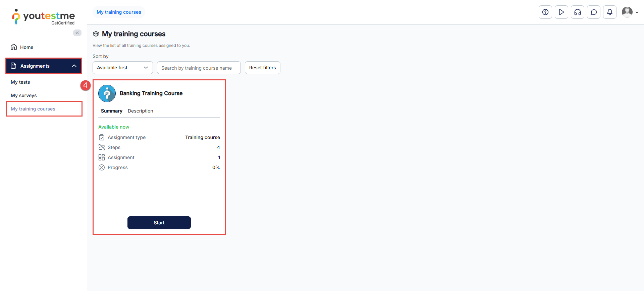Open My tests in sidebar
Screen dimensions: 644x291
[20, 82]
